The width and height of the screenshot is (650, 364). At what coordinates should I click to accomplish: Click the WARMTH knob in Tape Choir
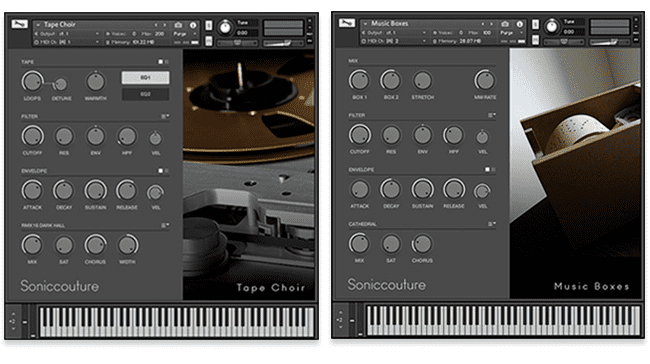point(96,82)
